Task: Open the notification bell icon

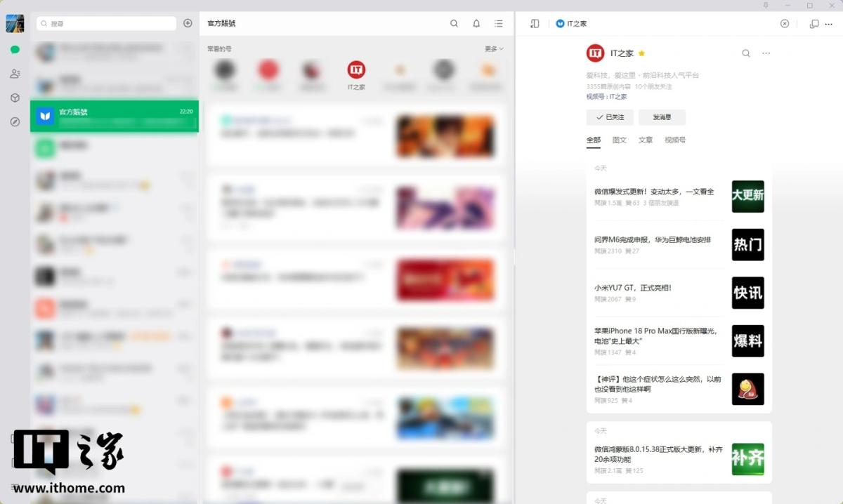Action: pos(476,23)
